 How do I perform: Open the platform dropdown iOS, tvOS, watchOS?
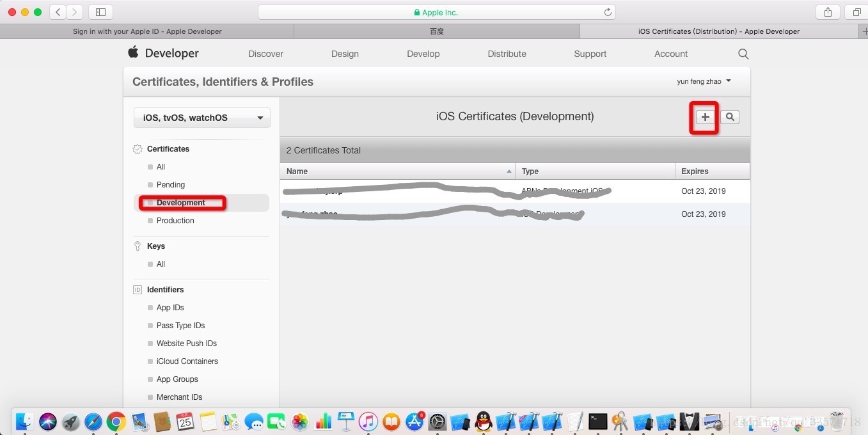point(202,118)
